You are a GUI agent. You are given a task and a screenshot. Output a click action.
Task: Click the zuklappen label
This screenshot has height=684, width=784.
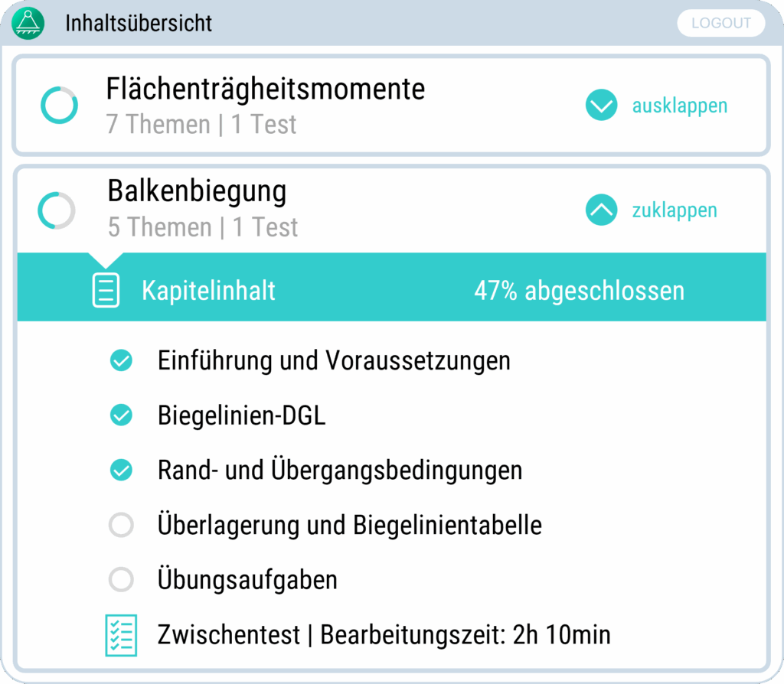[x=675, y=210]
